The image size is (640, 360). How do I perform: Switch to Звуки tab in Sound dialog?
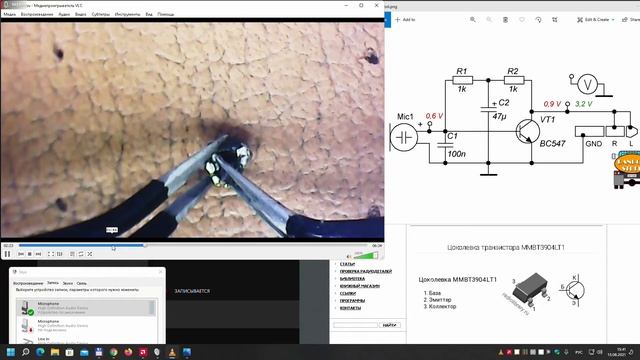(x=68, y=283)
